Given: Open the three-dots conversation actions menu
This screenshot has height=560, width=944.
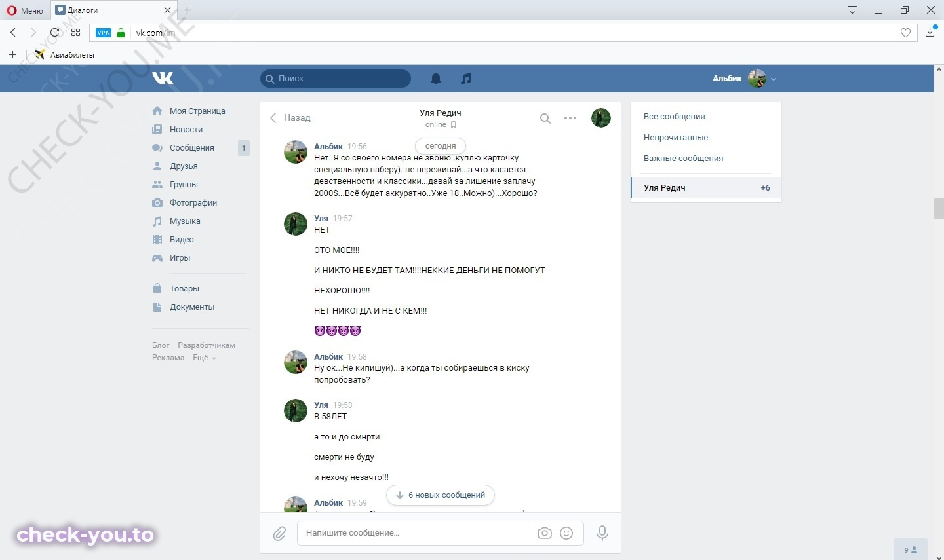Looking at the screenshot, I should coord(570,119).
